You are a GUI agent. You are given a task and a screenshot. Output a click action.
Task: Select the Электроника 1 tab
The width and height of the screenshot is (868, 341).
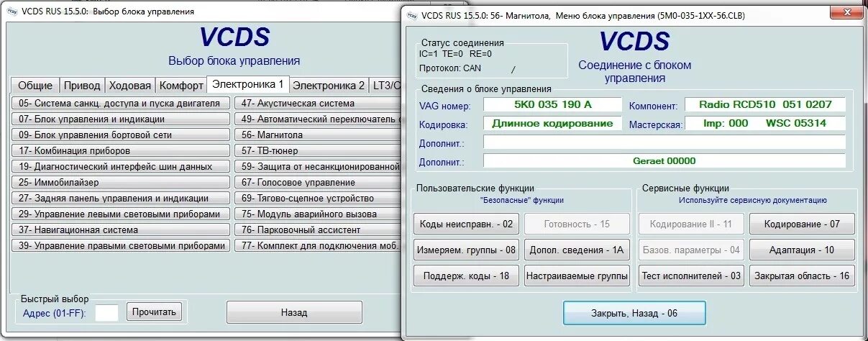pos(248,83)
